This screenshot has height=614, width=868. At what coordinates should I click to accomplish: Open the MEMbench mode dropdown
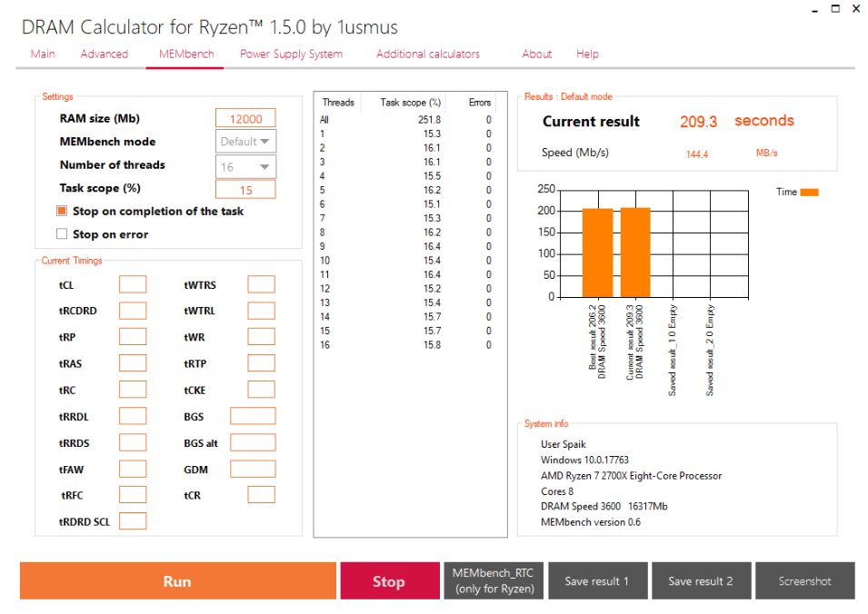click(x=245, y=142)
